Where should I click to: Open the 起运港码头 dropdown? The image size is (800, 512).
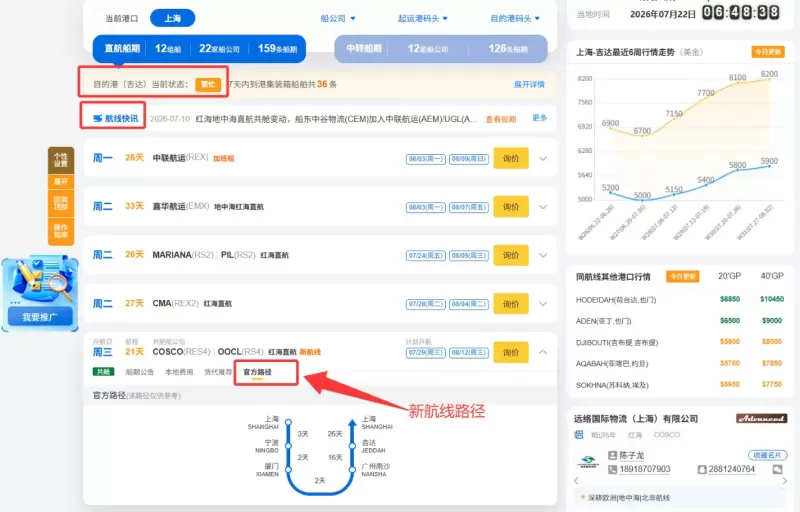pos(422,18)
